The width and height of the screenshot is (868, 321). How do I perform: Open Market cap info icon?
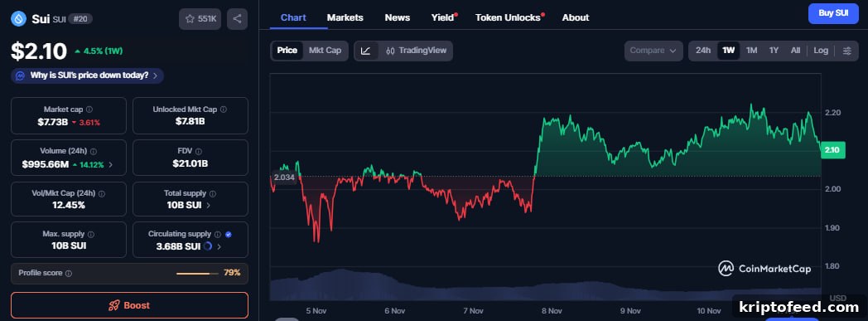point(89,109)
